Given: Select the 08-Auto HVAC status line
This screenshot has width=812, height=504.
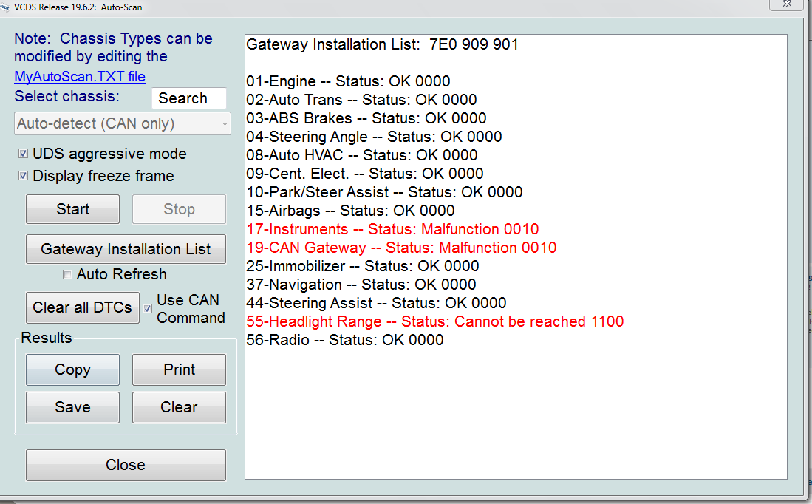Looking at the screenshot, I should point(362,155).
